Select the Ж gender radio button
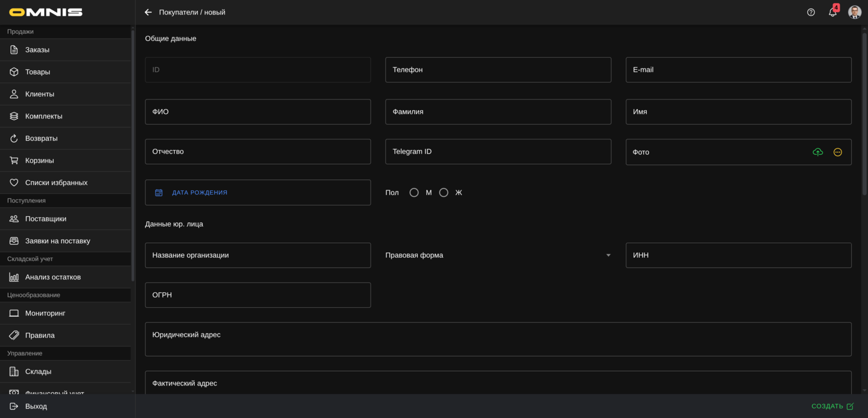This screenshot has height=418, width=868. (x=444, y=193)
